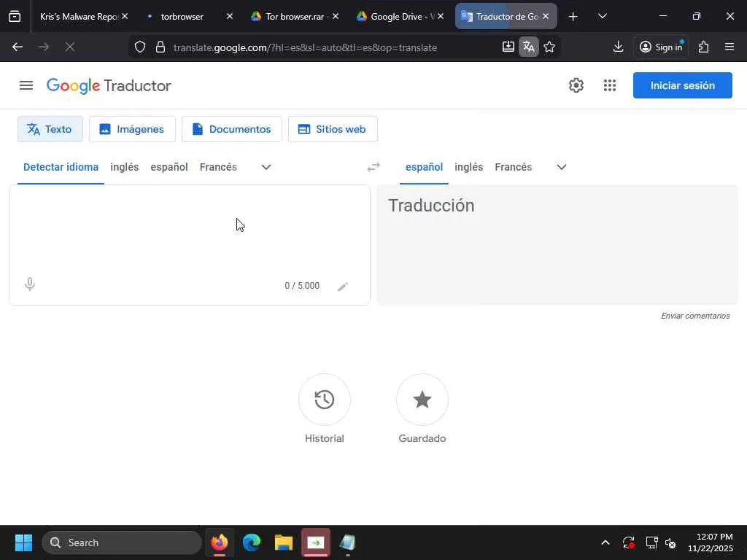747x560 pixels.
Task: Open a new browser tab
Action: click(573, 17)
